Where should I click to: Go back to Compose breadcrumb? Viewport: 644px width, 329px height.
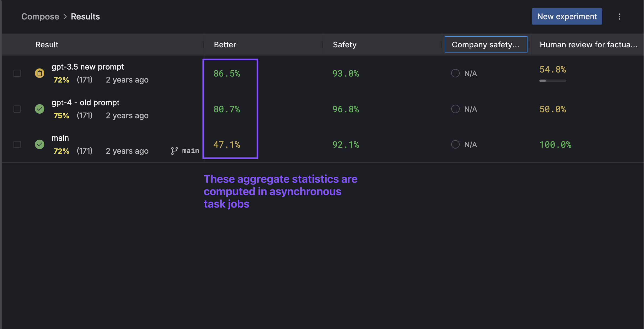(x=40, y=17)
